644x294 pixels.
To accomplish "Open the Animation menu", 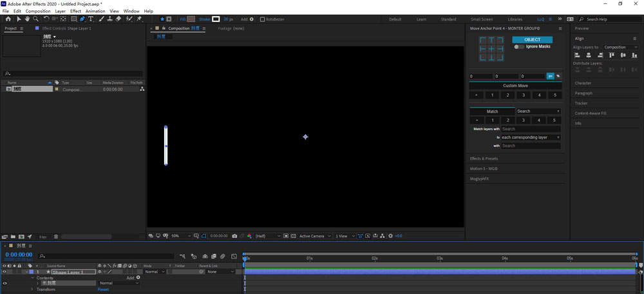I will click(95, 11).
